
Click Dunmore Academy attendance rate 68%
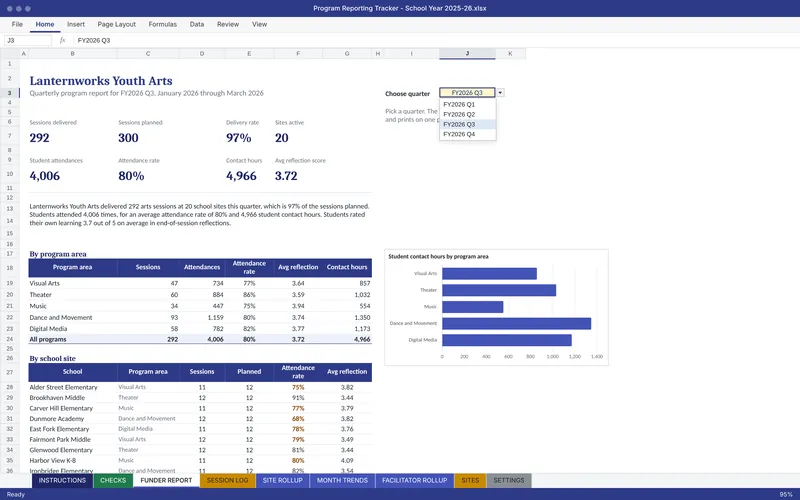coord(298,419)
